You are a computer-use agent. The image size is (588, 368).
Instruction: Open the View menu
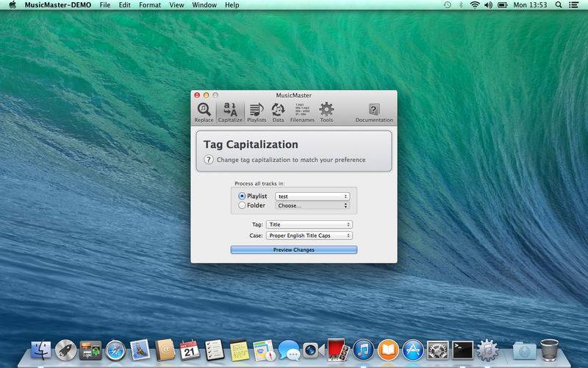[x=176, y=5]
